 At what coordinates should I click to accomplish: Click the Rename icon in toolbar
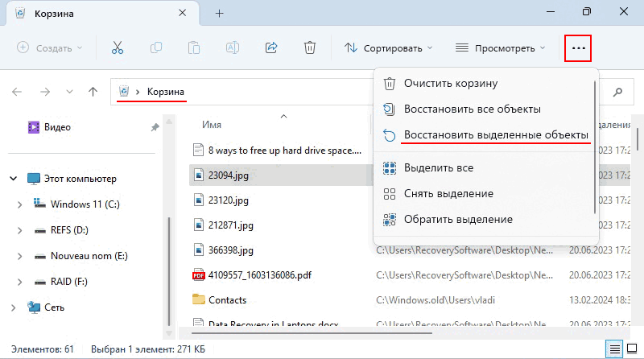(x=233, y=48)
